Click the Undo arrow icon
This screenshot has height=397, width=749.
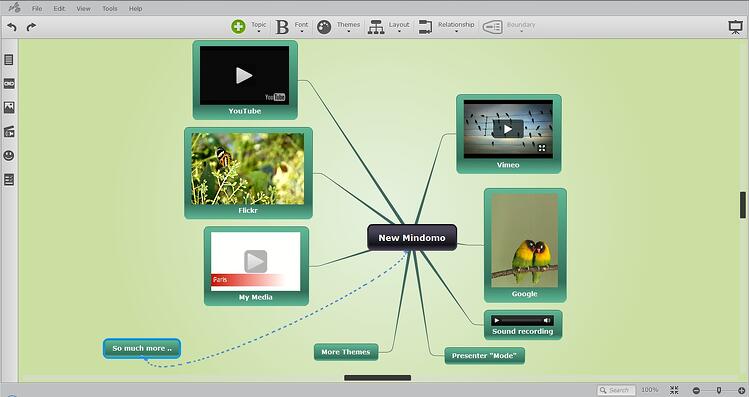[x=12, y=27]
